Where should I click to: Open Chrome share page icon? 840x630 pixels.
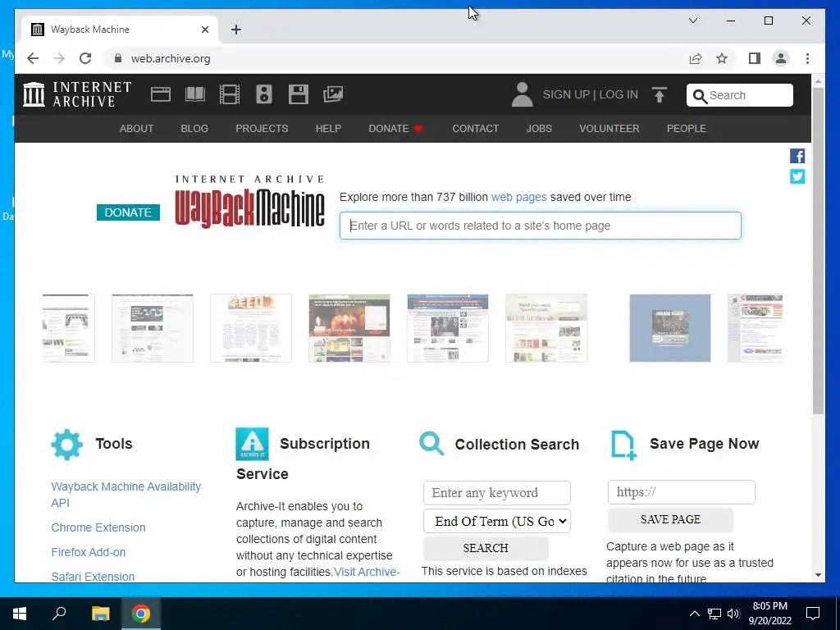pos(696,58)
